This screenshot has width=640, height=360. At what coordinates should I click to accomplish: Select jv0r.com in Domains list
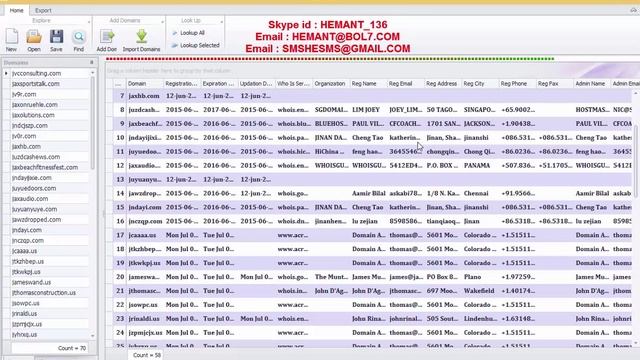(24, 136)
